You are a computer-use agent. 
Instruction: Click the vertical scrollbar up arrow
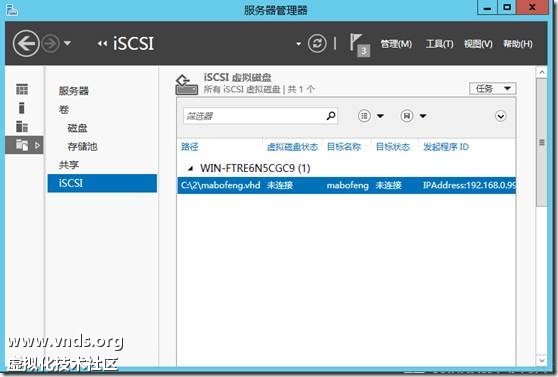tap(542, 73)
